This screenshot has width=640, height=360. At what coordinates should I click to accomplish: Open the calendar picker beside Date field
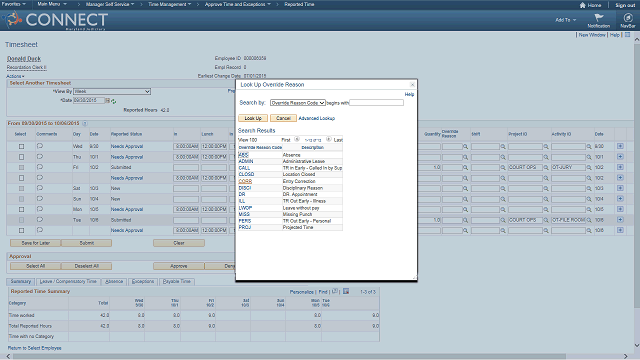click(x=108, y=100)
